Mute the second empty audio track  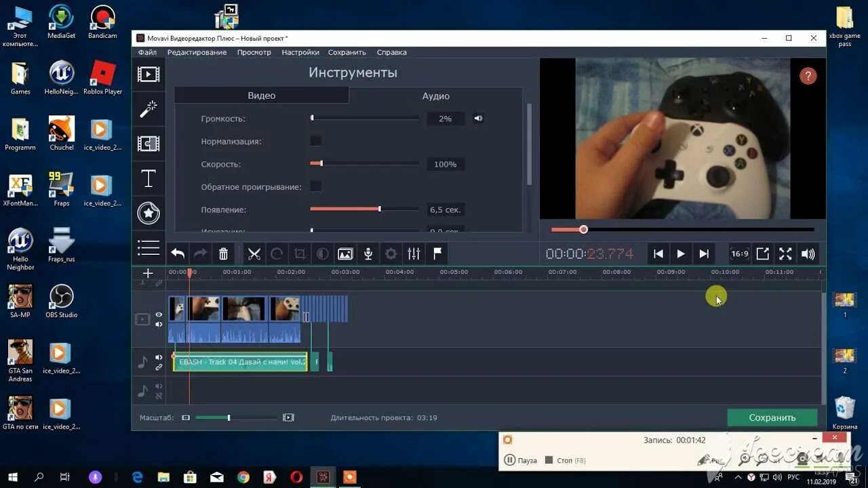point(159,386)
